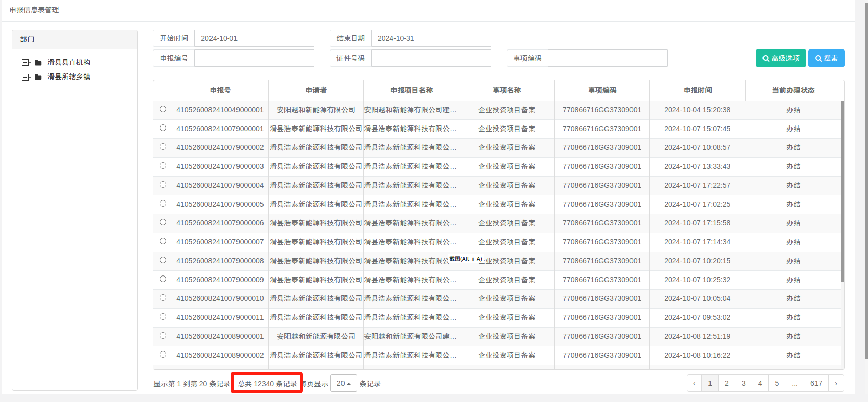Go to next page with right chevron
The height and width of the screenshot is (402, 868).
(836, 383)
